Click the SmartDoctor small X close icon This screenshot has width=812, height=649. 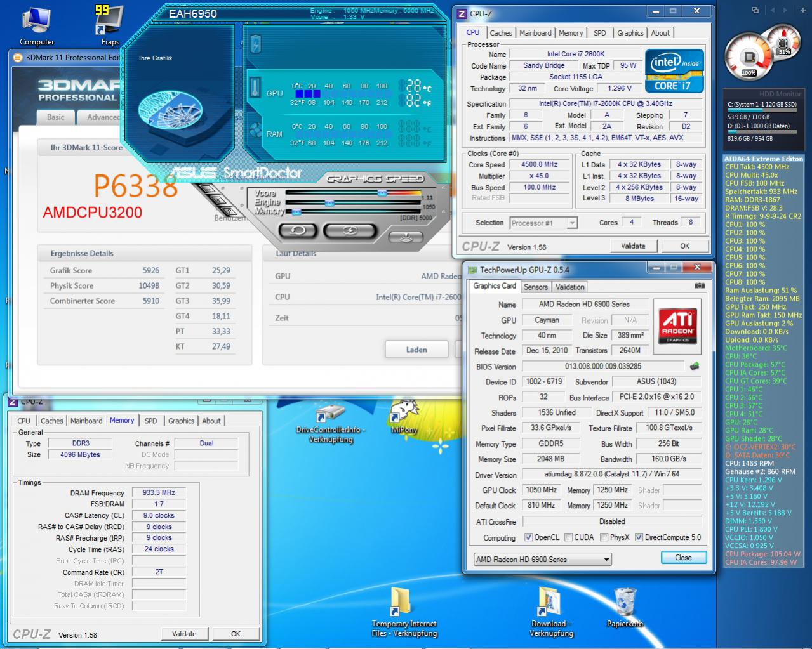[x=218, y=200]
